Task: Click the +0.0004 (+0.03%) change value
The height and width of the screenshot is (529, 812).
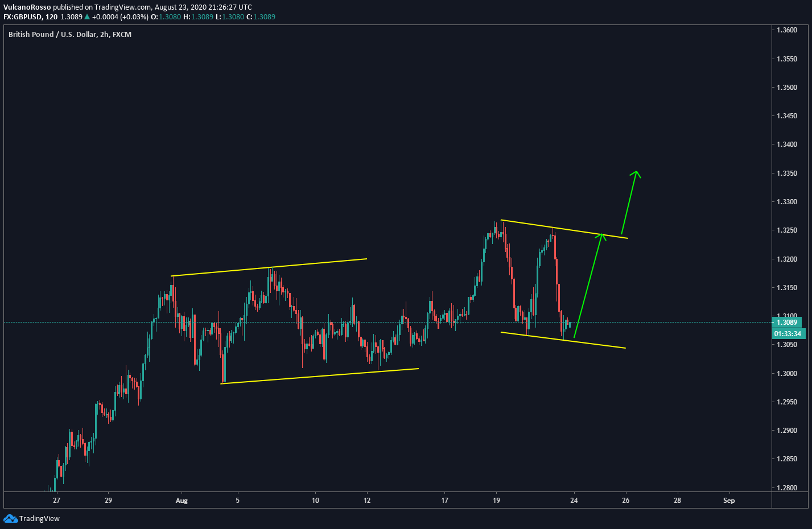Action: [120, 17]
